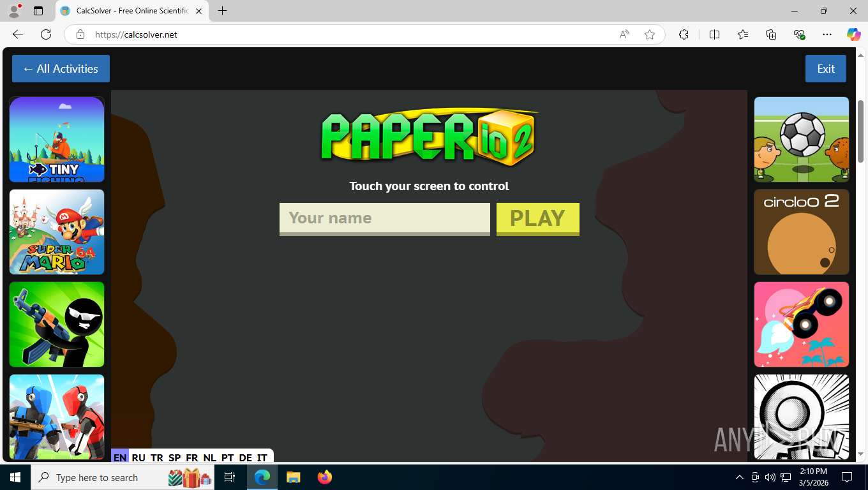Open Copilot sidebar icon
Image resolution: width=868 pixels, height=490 pixels.
pos(853,34)
